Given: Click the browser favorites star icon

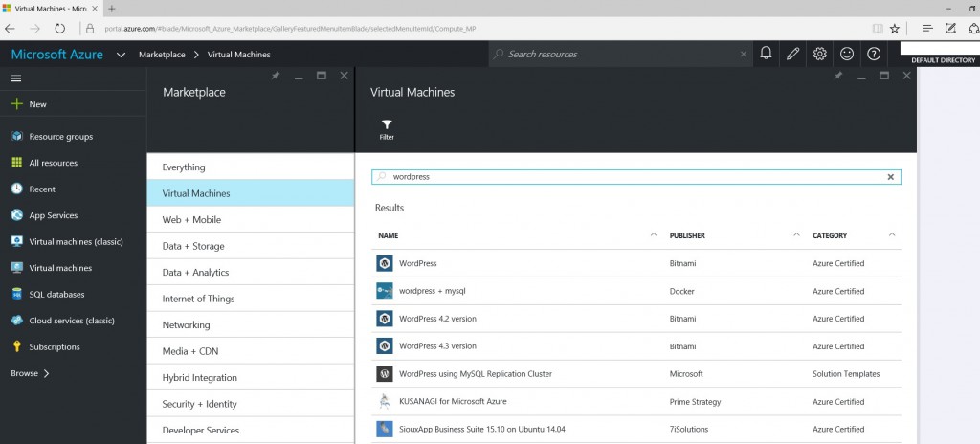Looking at the screenshot, I should [895, 28].
